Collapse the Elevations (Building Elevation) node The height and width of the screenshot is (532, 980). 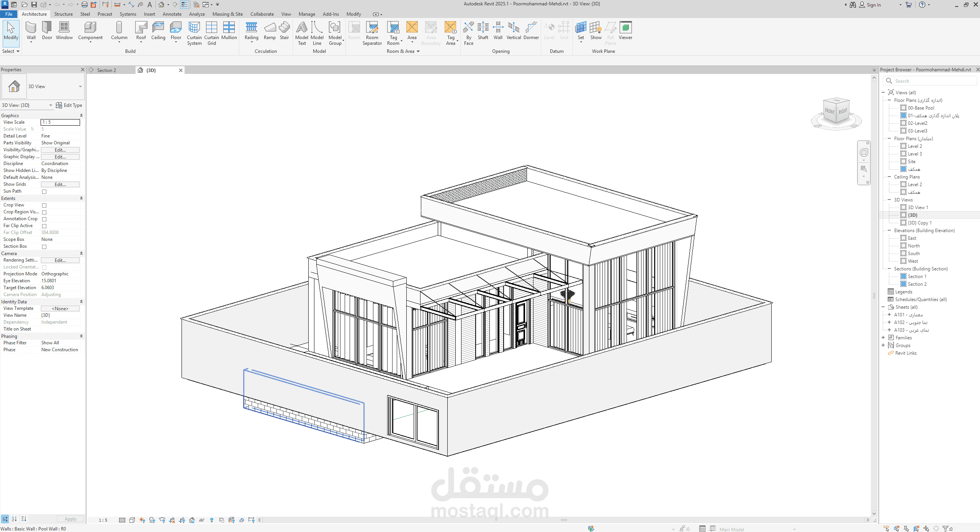889,231
